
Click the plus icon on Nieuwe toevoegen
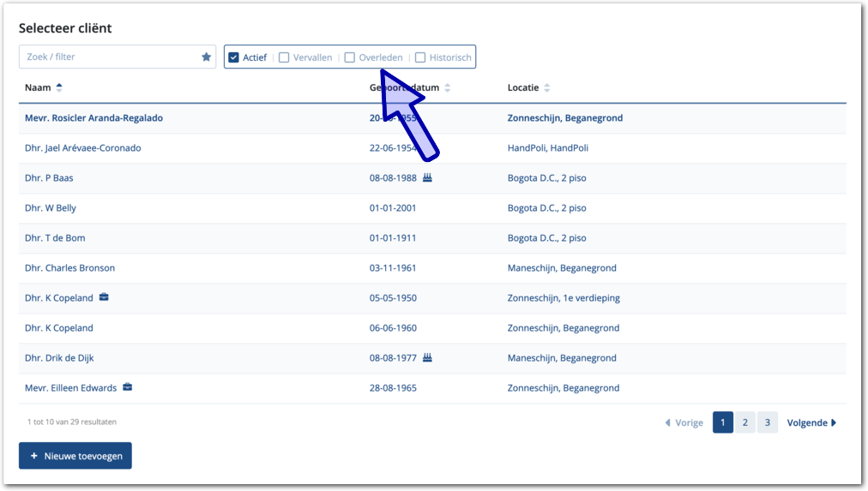coord(34,457)
